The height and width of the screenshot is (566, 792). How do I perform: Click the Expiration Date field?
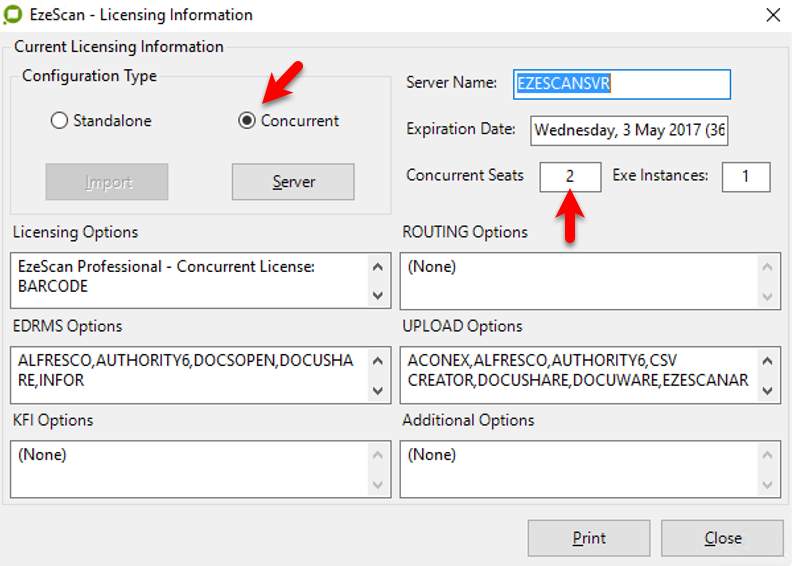pyautogui.click(x=630, y=130)
